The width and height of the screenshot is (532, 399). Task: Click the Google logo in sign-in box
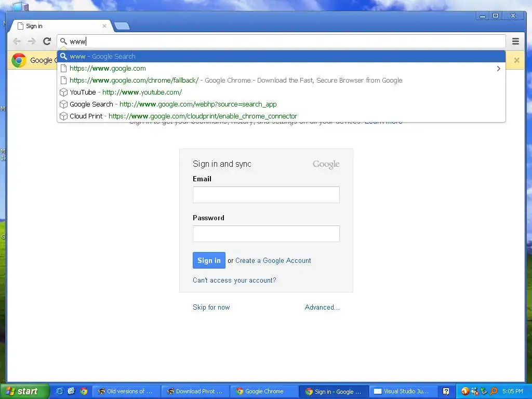326,164
